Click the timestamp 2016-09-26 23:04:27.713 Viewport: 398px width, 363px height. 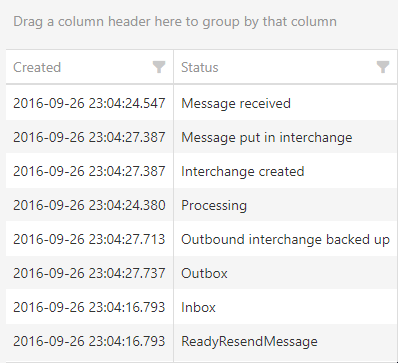click(x=89, y=239)
